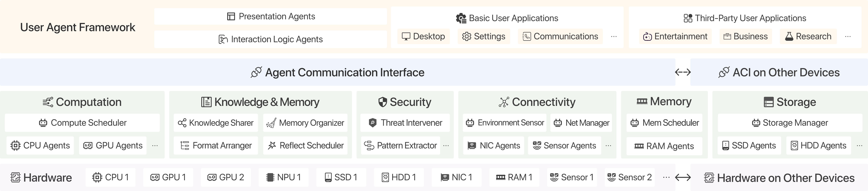
Task: Click the drive icon next to Storage
Action: tap(769, 102)
